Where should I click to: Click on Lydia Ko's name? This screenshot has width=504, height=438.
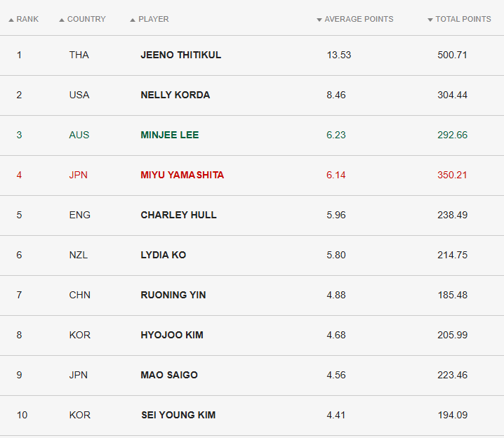pyautogui.click(x=163, y=255)
